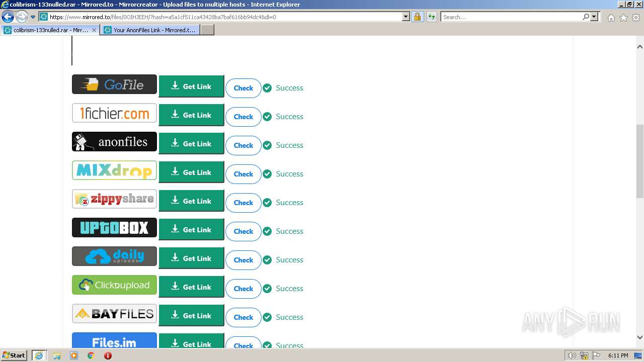The width and height of the screenshot is (644, 362).
Task: Click the address bar URL field
Action: pos(225,17)
